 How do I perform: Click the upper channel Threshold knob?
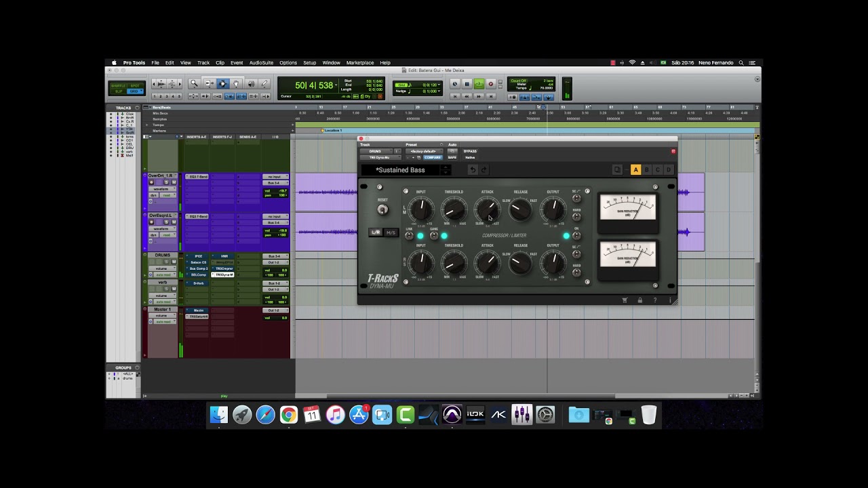(x=454, y=210)
